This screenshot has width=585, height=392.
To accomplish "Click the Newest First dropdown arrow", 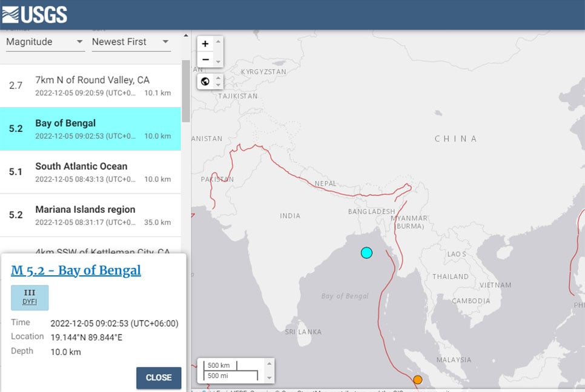I will click(x=165, y=42).
